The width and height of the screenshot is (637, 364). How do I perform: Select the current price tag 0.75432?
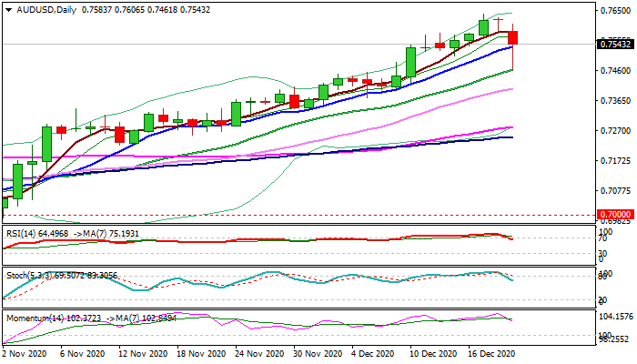pos(615,44)
